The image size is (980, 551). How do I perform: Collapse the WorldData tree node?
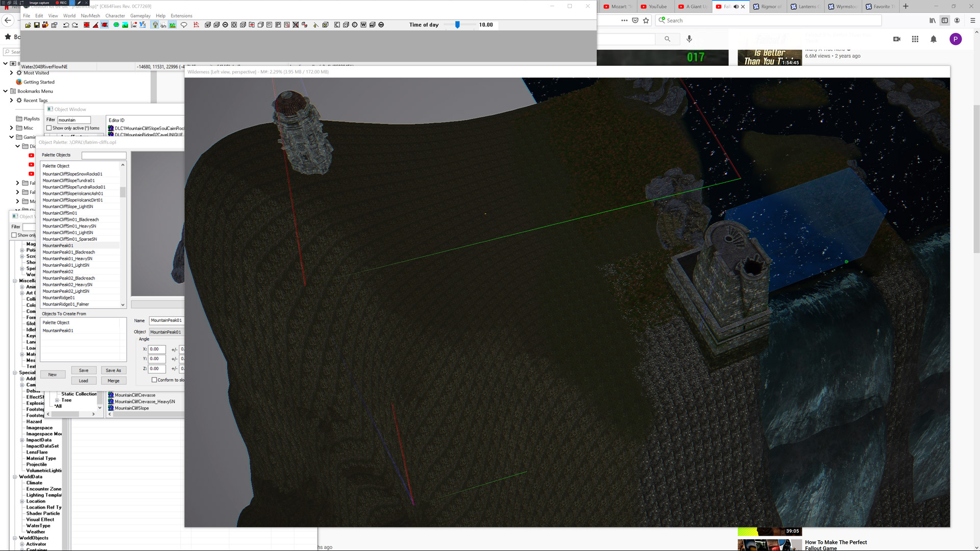(x=15, y=477)
